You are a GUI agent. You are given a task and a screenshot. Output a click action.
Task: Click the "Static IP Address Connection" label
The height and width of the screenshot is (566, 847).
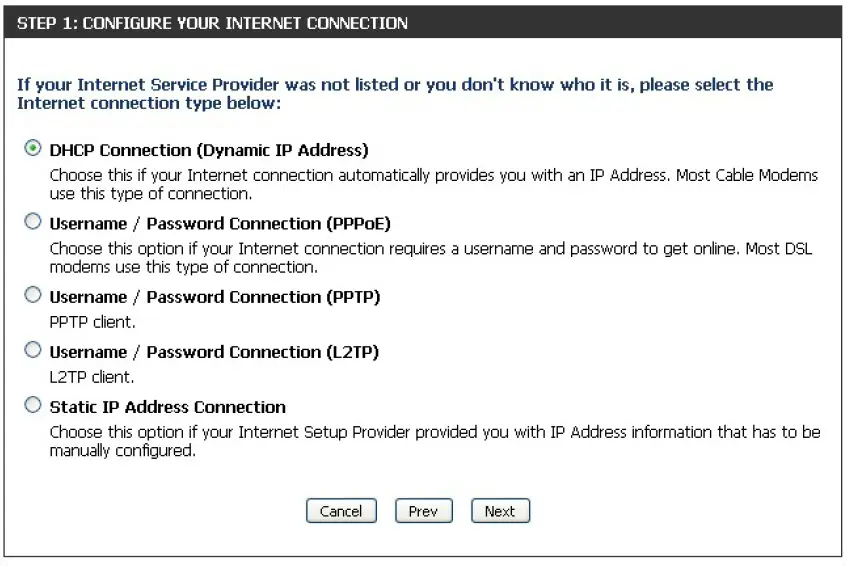pos(168,407)
